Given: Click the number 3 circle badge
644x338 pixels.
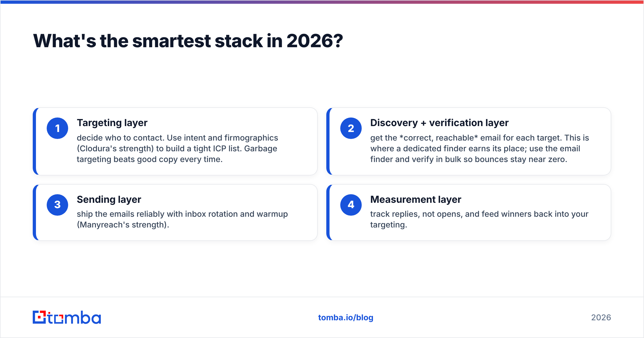Looking at the screenshot, I should (x=57, y=205).
